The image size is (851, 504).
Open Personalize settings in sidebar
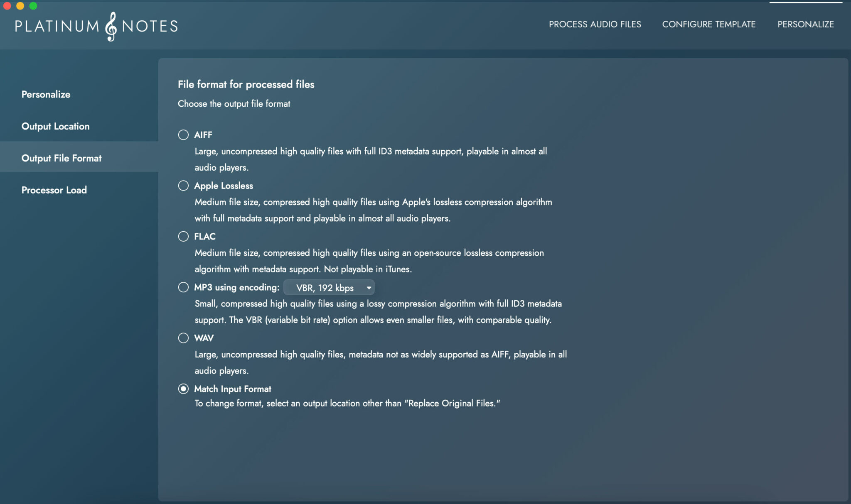[45, 94]
